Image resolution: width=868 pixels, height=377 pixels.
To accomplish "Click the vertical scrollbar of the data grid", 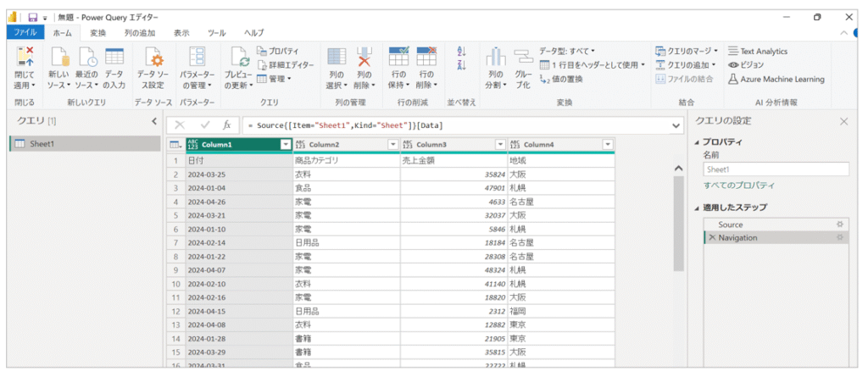I will [679, 223].
